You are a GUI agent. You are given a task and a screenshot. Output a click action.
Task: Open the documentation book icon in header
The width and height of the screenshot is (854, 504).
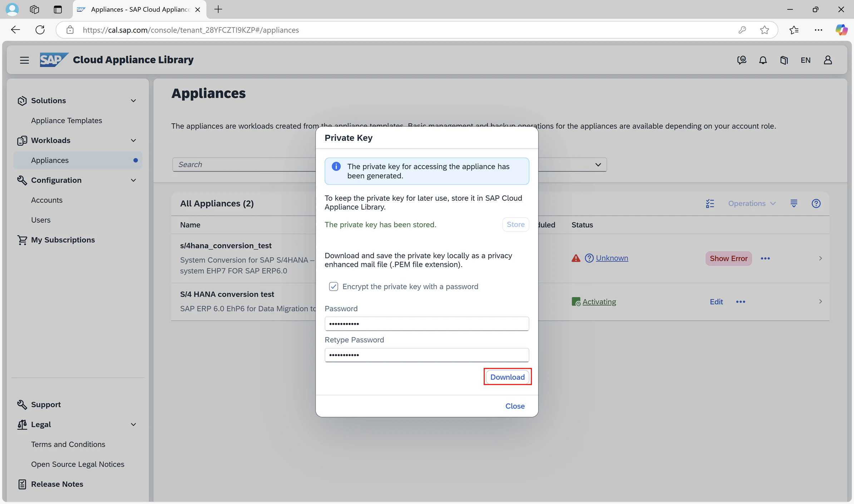pos(784,60)
